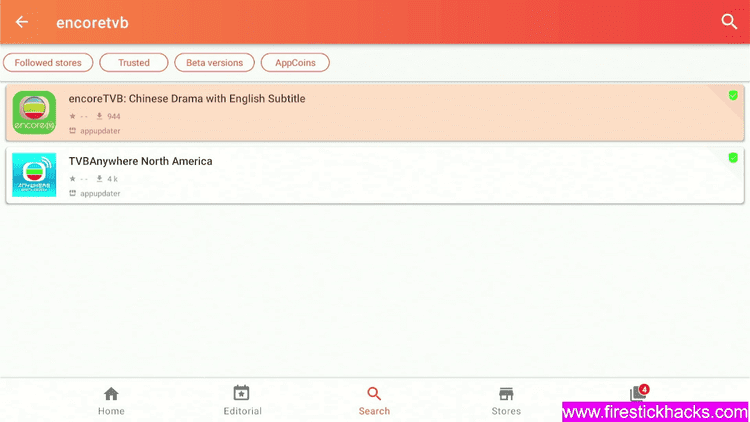Toggle the Followed stores filter
Screen dimensions: 750x422
(x=48, y=63)
